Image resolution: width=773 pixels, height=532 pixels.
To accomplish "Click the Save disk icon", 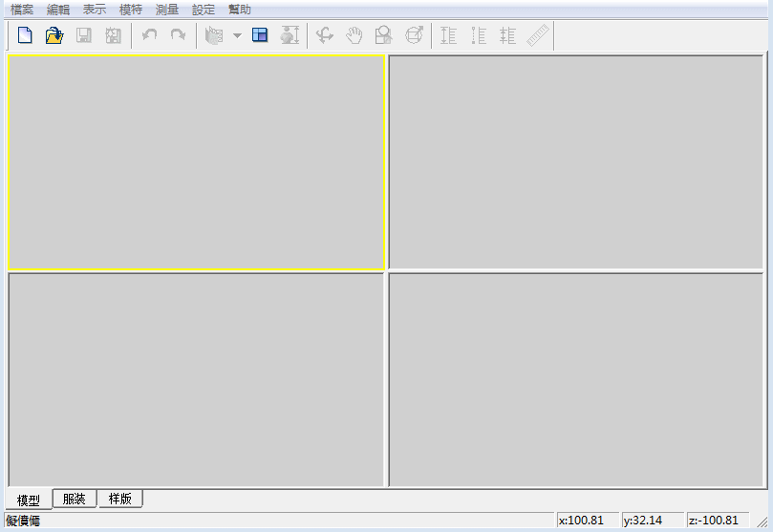I will [x=84, y=36].
